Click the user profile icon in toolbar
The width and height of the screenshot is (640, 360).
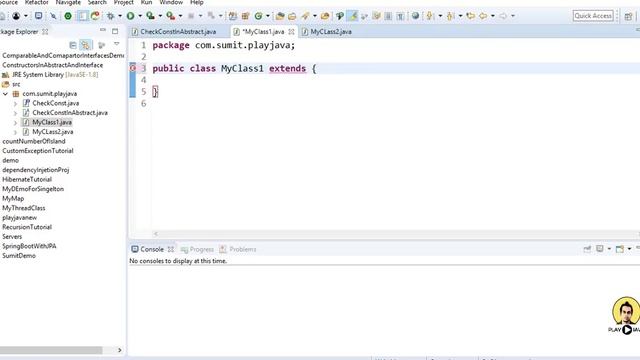pyautogui.click(x=16, y=16)
